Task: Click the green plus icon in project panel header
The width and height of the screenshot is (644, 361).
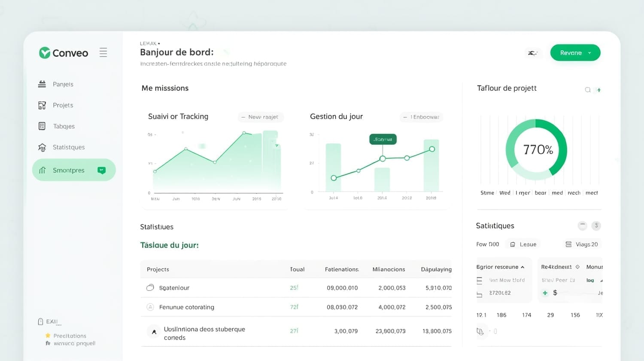Action: (598, 90)
